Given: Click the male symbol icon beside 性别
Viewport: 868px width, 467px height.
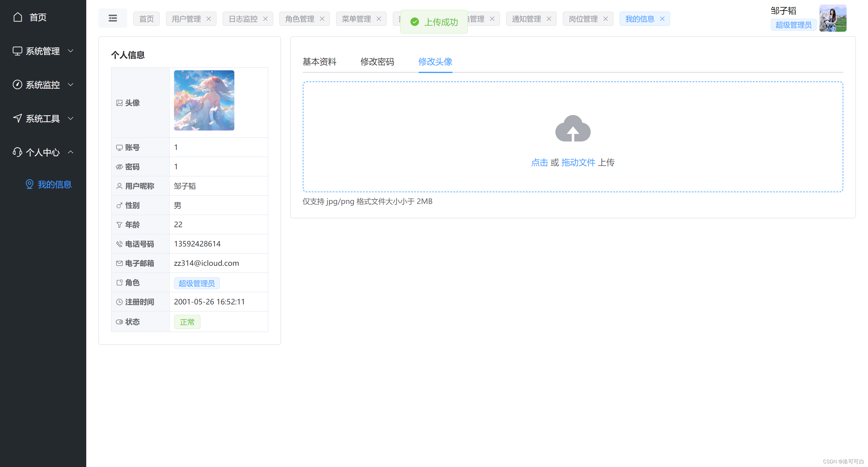Looking at the screenshot, I should pos(119,205).
